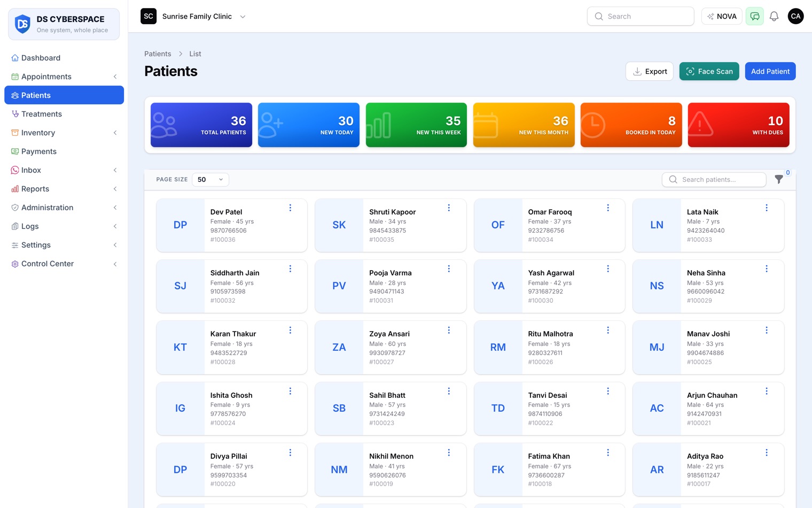Launch the NOVA assistant button
The width and height of the screenshot is (812, 508).
point(722,17)
